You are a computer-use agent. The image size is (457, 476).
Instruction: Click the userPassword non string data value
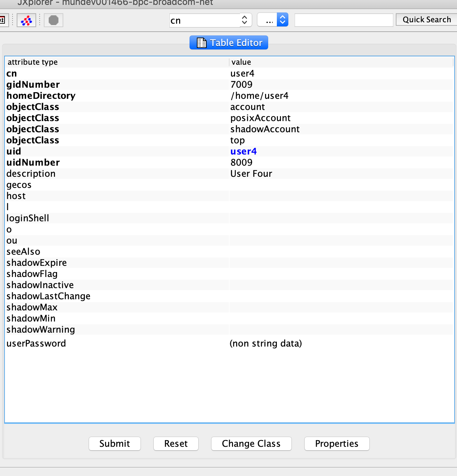[266, 343]
